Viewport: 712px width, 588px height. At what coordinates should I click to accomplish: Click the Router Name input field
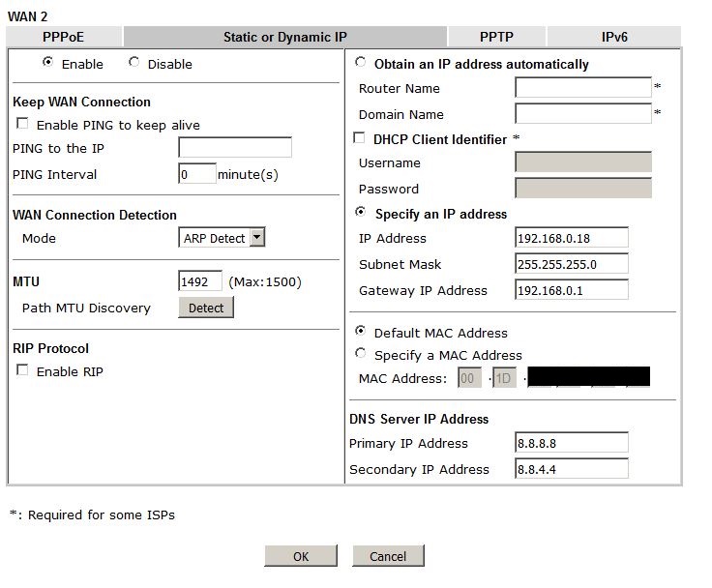pyautogui.click(x=583, y=87)
